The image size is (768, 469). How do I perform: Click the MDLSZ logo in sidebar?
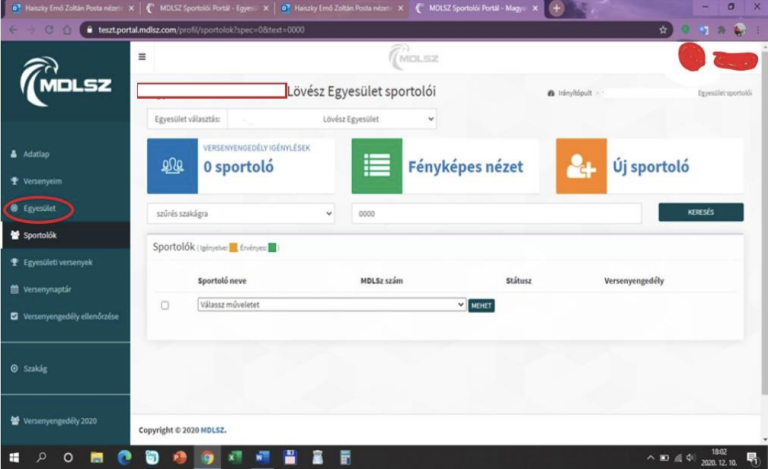coord(64,86)
